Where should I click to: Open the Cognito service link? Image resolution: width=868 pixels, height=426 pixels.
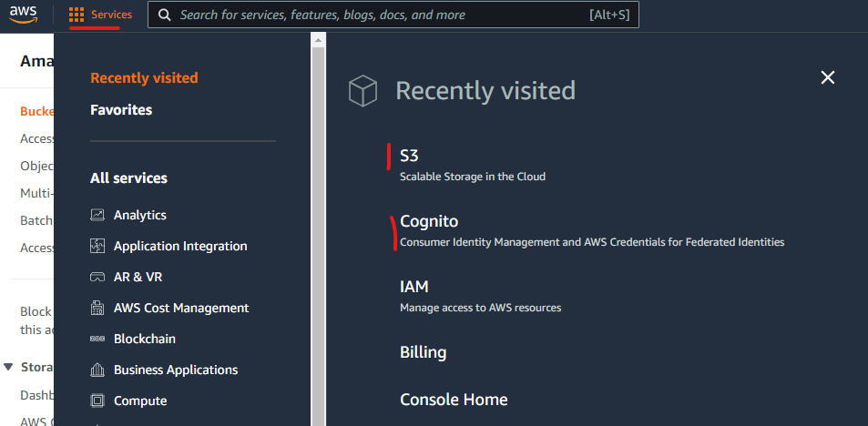click(429, 221)
